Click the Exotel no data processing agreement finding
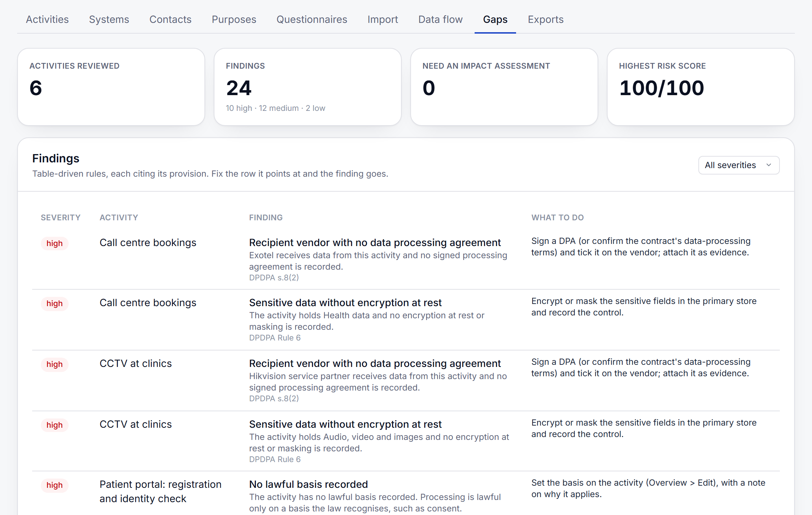This screenshot has height=515, width=812. pyautogui.click(x=375, y=242)
